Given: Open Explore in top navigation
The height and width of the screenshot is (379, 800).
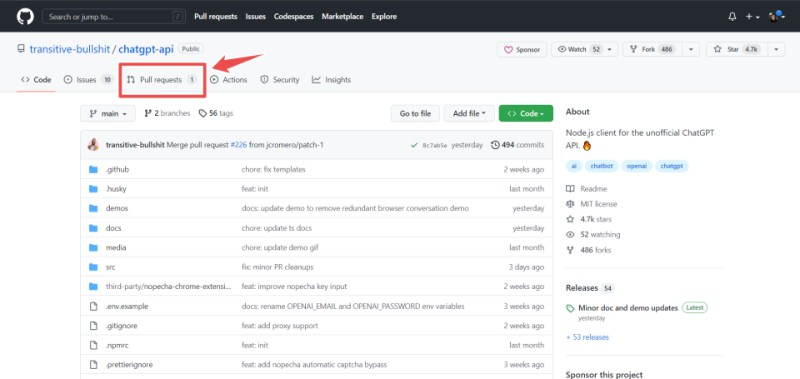Looking at the screenshot, I should tap(384, 16).
